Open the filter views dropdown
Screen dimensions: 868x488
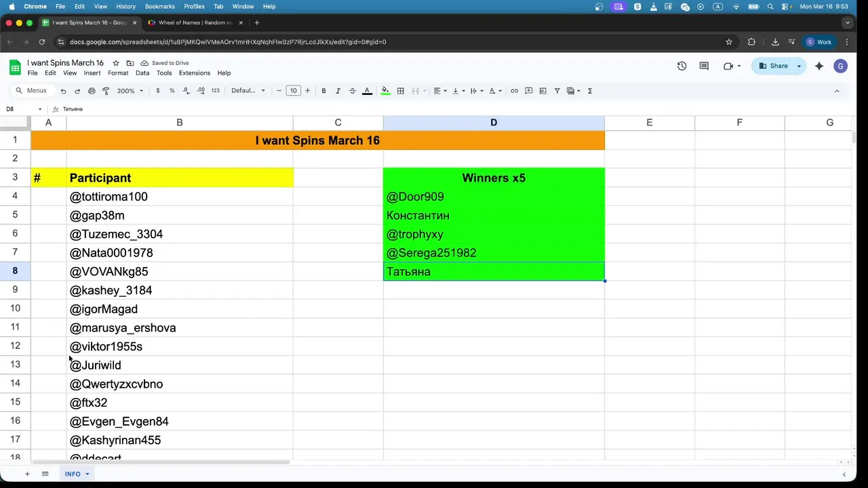573,91
